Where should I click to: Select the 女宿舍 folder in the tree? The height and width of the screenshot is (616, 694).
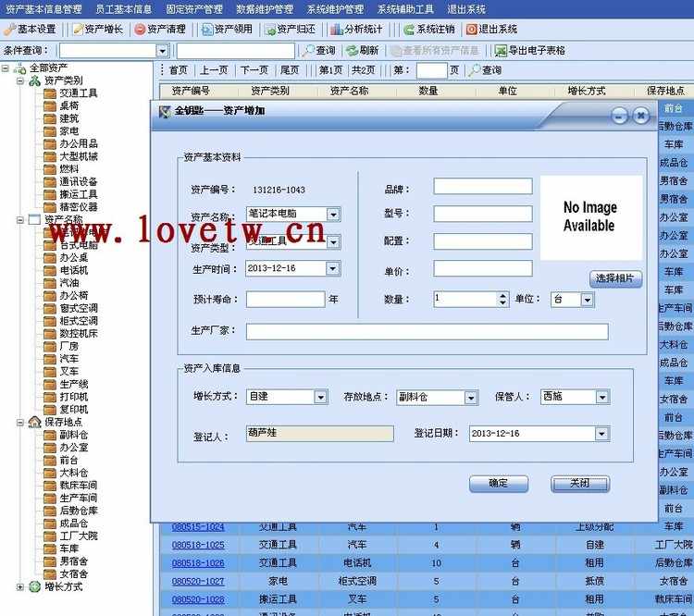(67, 574)
